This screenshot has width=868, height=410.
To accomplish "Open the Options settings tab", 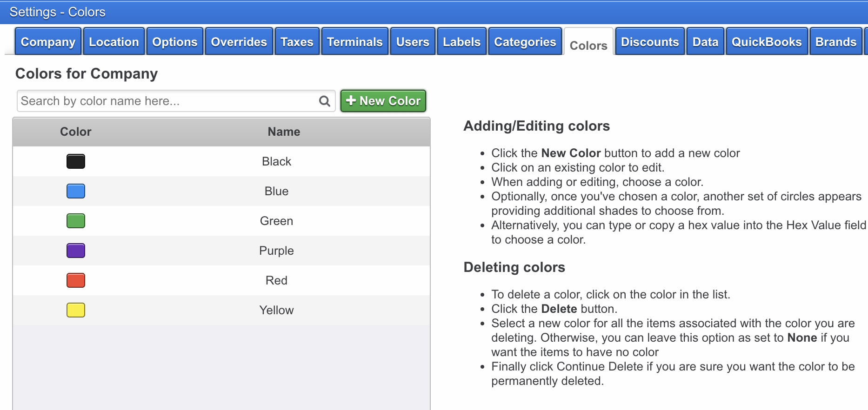I will tap(175, 42).
